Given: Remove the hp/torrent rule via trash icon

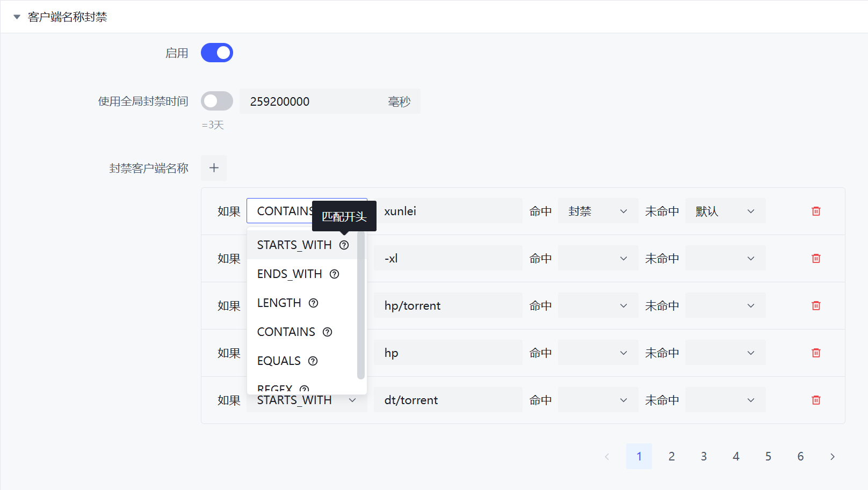Looking at the screenshot, I should [816, 306].
